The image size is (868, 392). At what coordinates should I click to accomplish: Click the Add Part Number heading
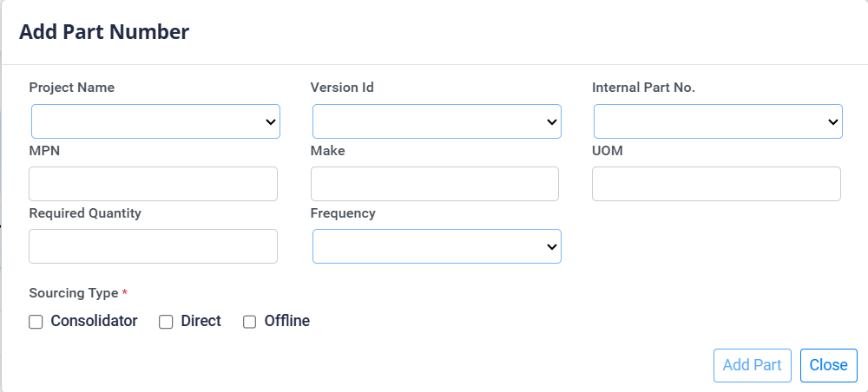tap(104, 32)
